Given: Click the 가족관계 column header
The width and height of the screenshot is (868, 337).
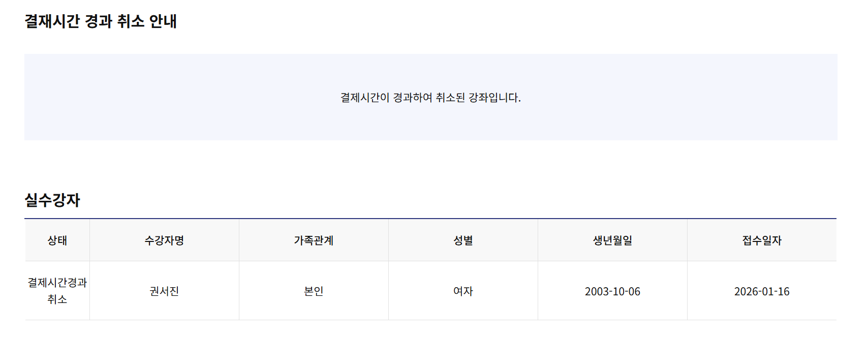Looking at the screenshot, I should 314,240.
